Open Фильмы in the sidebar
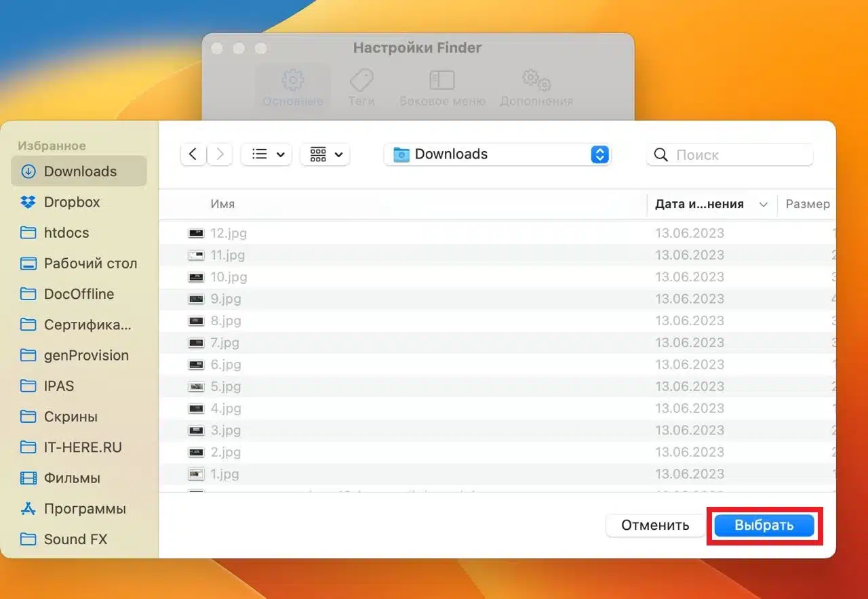 72,478
